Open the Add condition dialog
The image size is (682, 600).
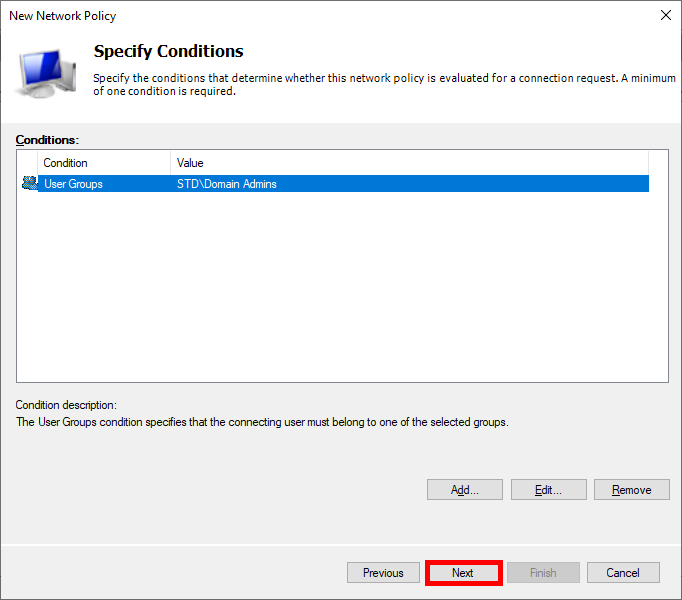[x=464, y=490]
